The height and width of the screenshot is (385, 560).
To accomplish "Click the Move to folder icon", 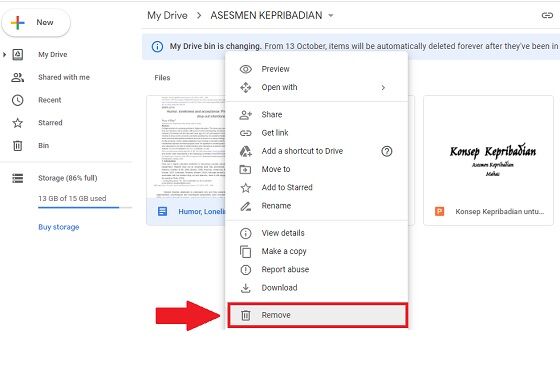I will tap(245, 169).
